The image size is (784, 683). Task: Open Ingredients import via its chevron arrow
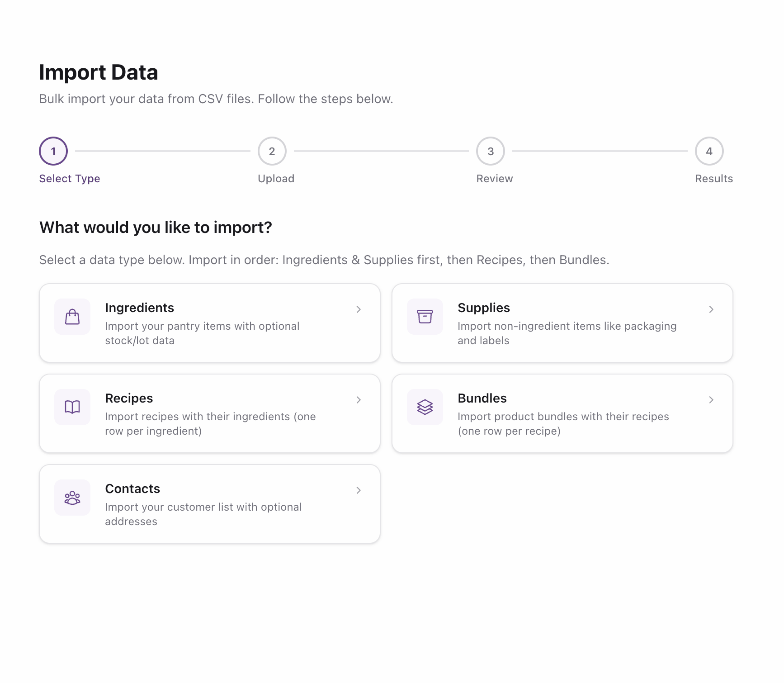tap(359, 309)
